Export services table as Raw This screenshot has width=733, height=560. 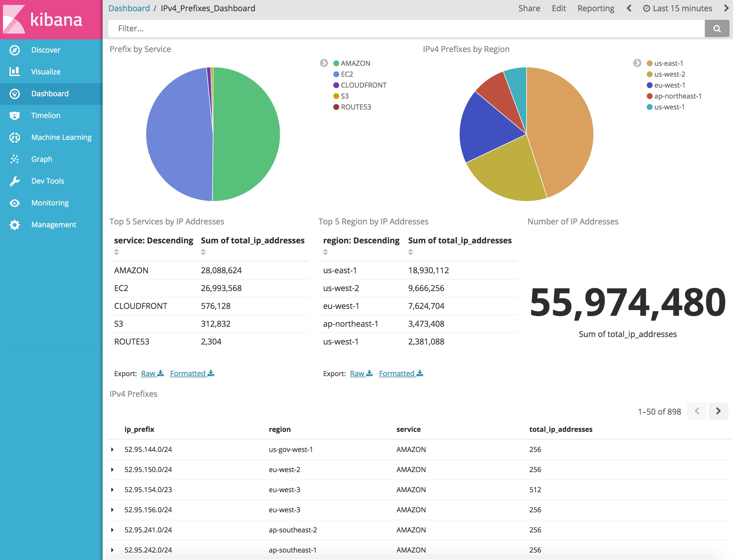point(152,373)
